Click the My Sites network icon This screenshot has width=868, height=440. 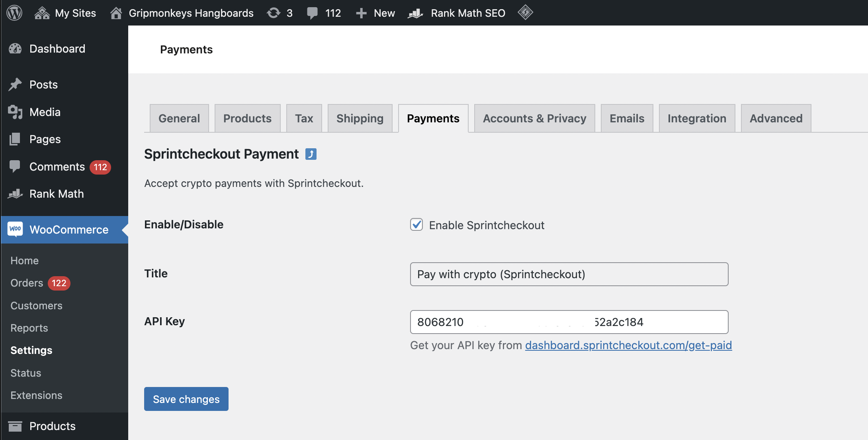coord(42,13)
